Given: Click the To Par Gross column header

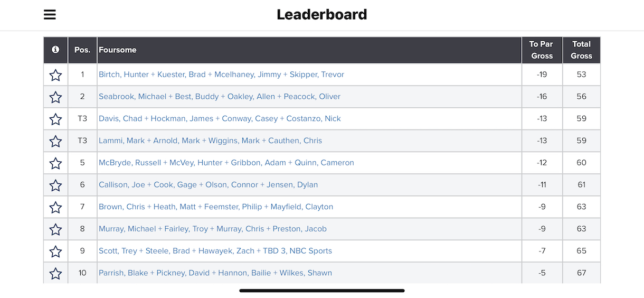Looking at the screenshot, I should 542,50.
